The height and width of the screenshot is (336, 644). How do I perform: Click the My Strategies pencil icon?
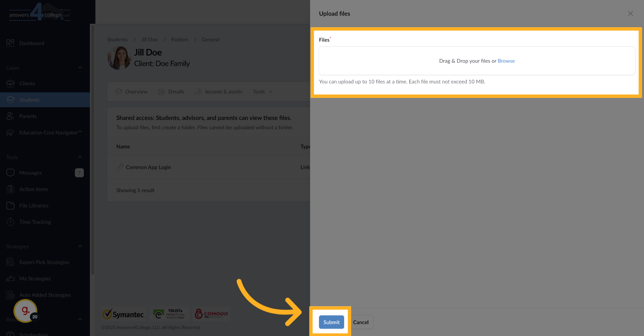point(10,278)
